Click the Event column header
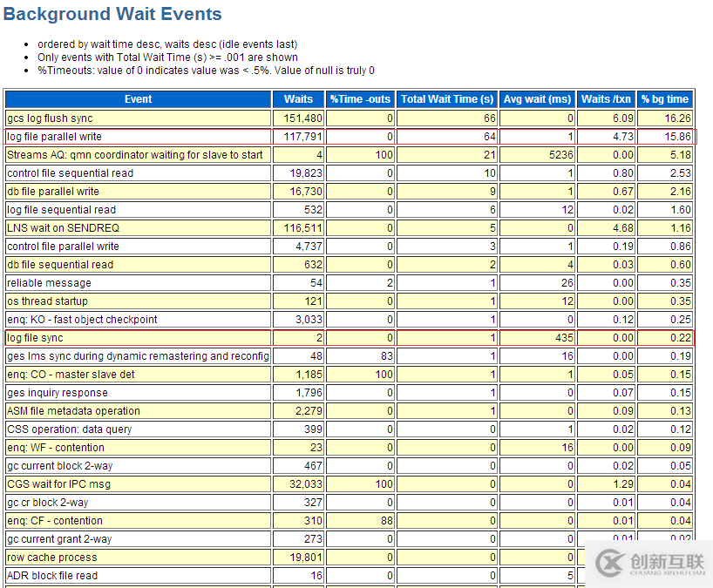 coord(138,99)
